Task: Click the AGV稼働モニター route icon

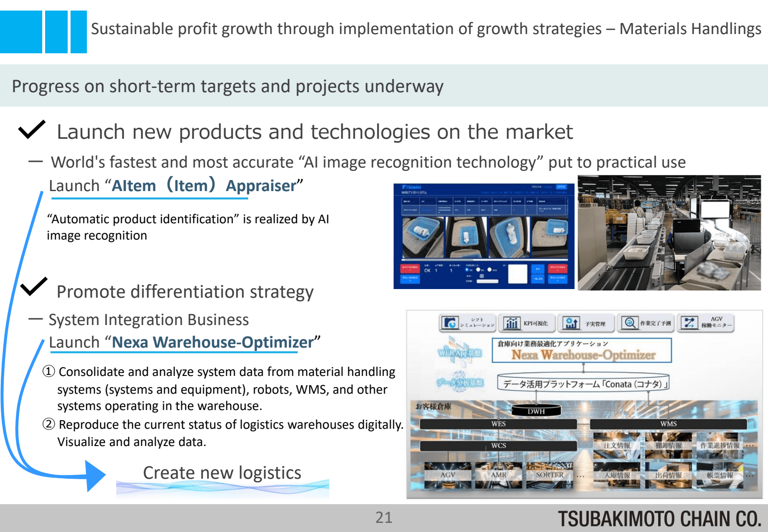Action: (x=689, y=323)
